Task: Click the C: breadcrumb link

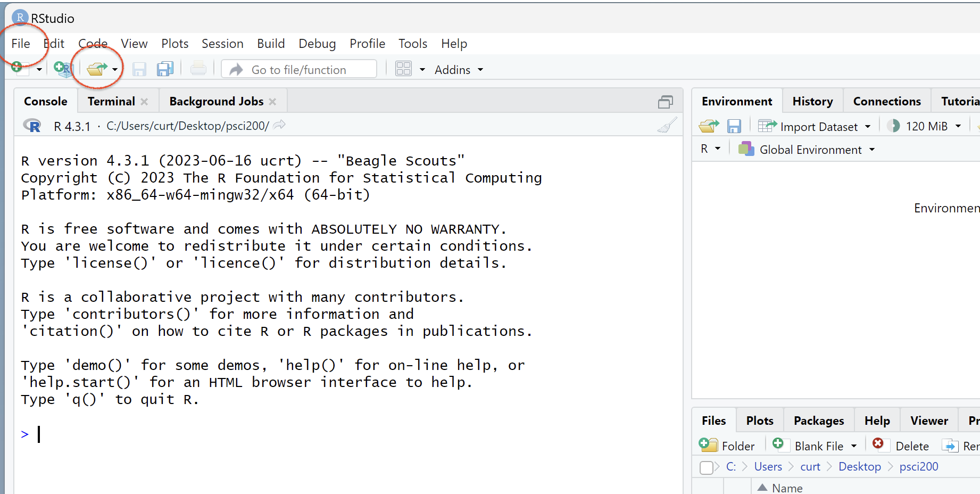Action: pos(731,467)
